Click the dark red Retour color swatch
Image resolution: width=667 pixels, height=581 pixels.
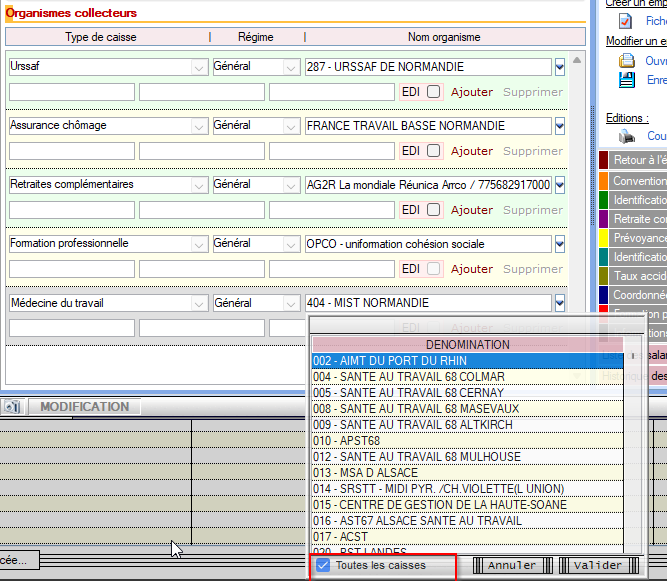(604, 160)
